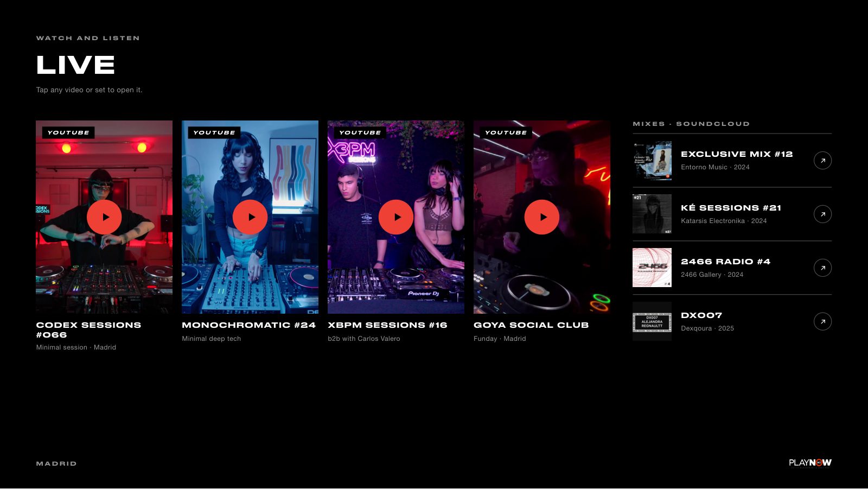Click the 'Minimal deep tech' caption
Image resolution: width=868 pixels, height=489 pixels.
[212, 339]
